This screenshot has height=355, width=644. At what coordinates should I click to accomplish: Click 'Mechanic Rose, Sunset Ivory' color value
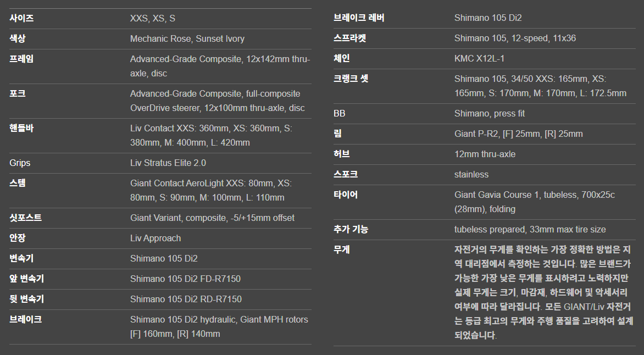pyautogui.click(x=187, y=38)
